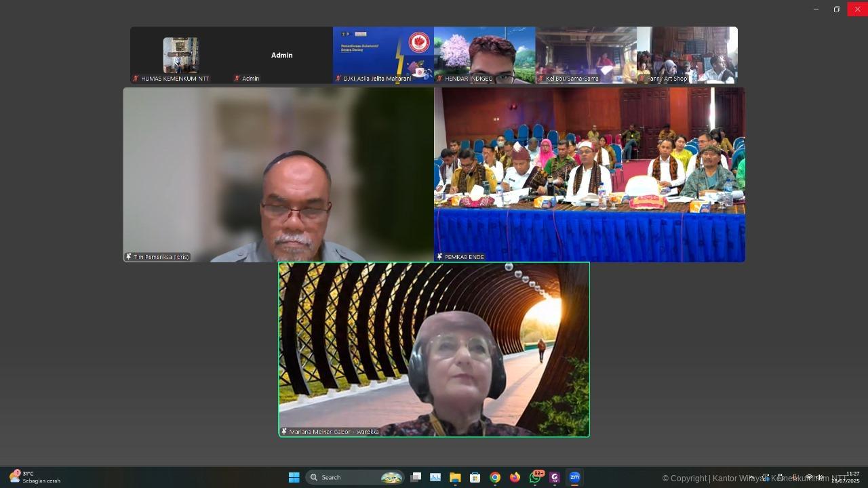This screenshot has width=868, height=488.
Task: Open Task View in the taskbar
Action: coord(416,477)
